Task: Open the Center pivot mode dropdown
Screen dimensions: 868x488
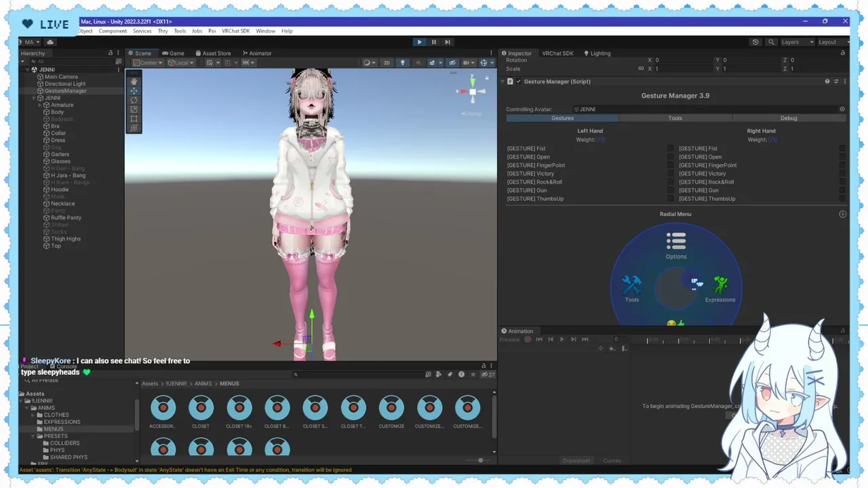Action: (148, 62)
